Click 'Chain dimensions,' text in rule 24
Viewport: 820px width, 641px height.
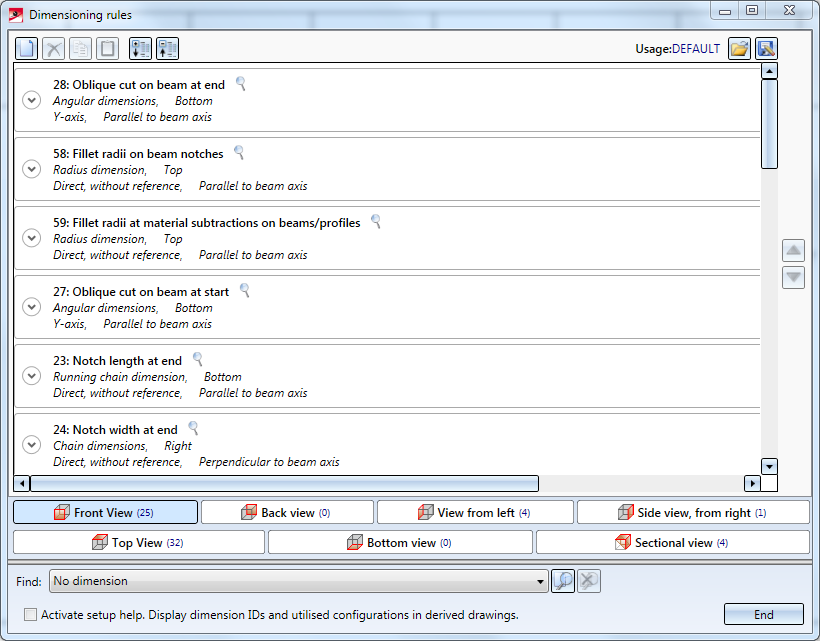[100, 446]
